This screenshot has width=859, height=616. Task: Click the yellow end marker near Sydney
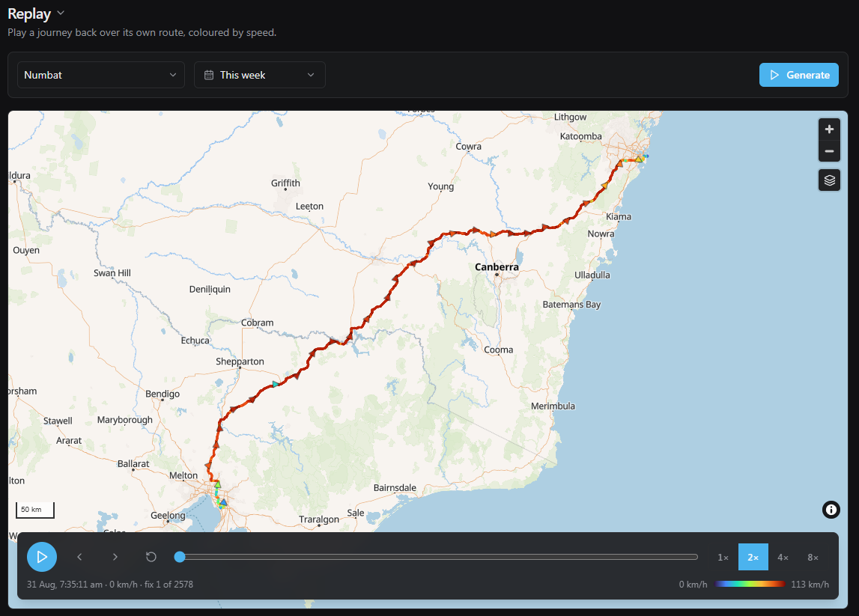(x=638, y=159)
